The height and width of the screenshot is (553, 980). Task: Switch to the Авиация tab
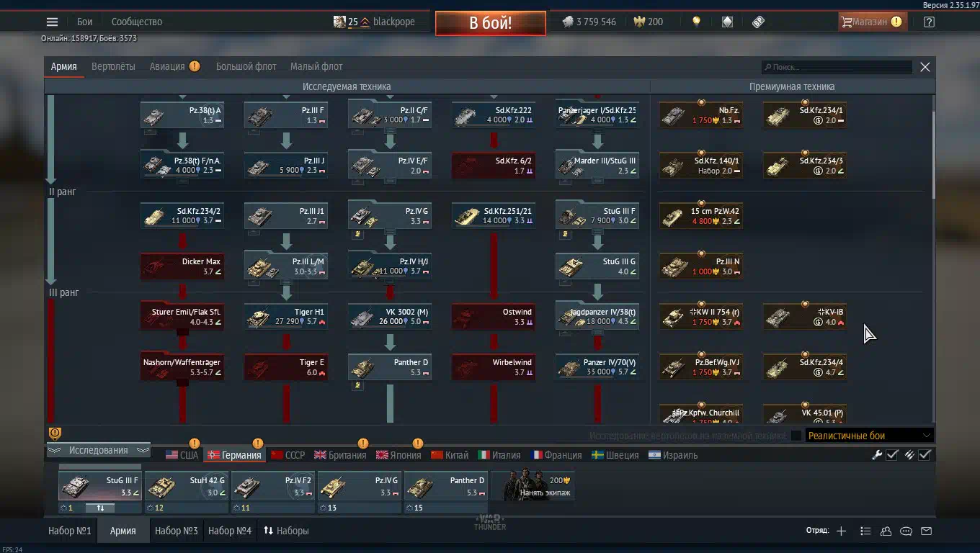click(167, 66)
